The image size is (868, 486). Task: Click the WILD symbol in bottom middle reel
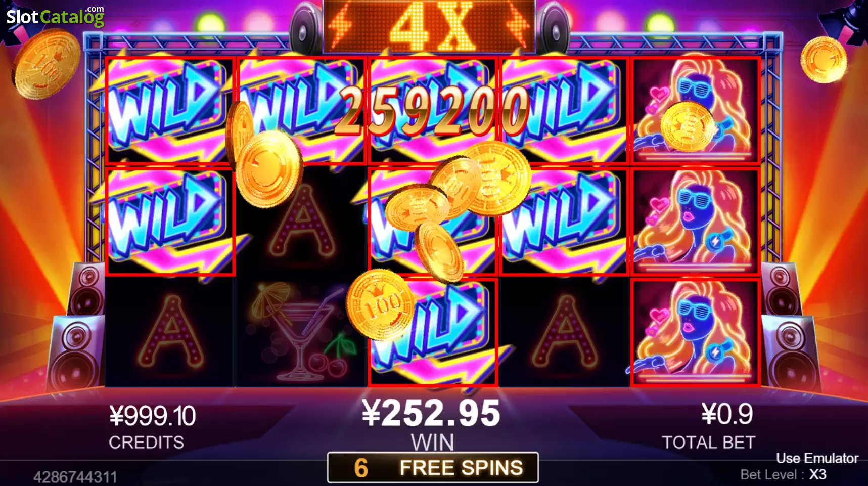pos(433,332)
